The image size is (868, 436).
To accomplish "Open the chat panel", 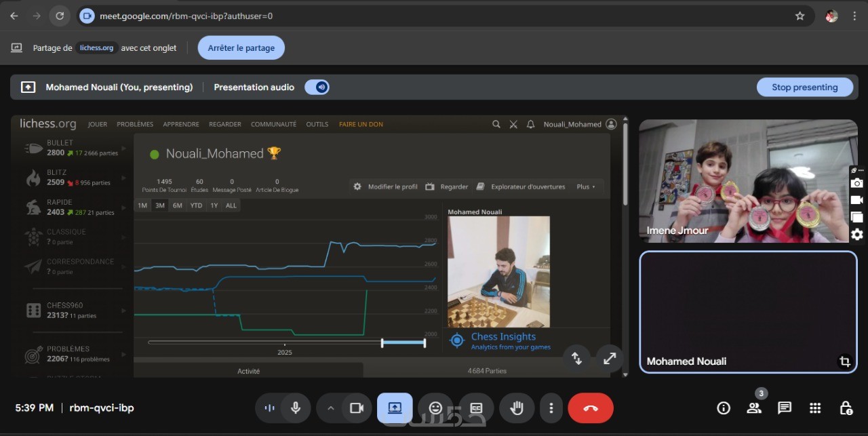I will pyautogui.click(x=785, y=408).
